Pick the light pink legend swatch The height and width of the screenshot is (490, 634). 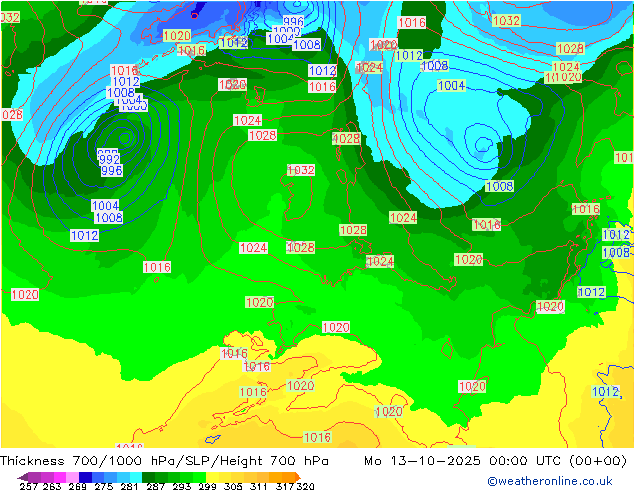click(72, 477)
